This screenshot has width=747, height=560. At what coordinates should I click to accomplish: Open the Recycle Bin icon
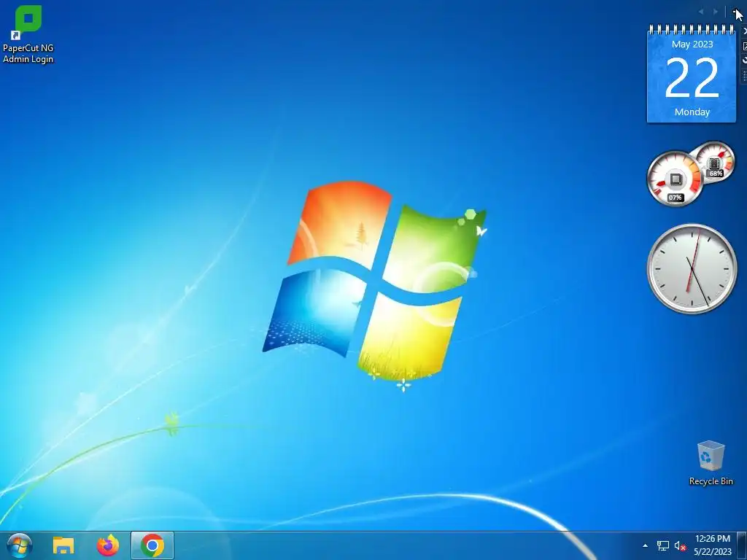click(x=711, y=463)
